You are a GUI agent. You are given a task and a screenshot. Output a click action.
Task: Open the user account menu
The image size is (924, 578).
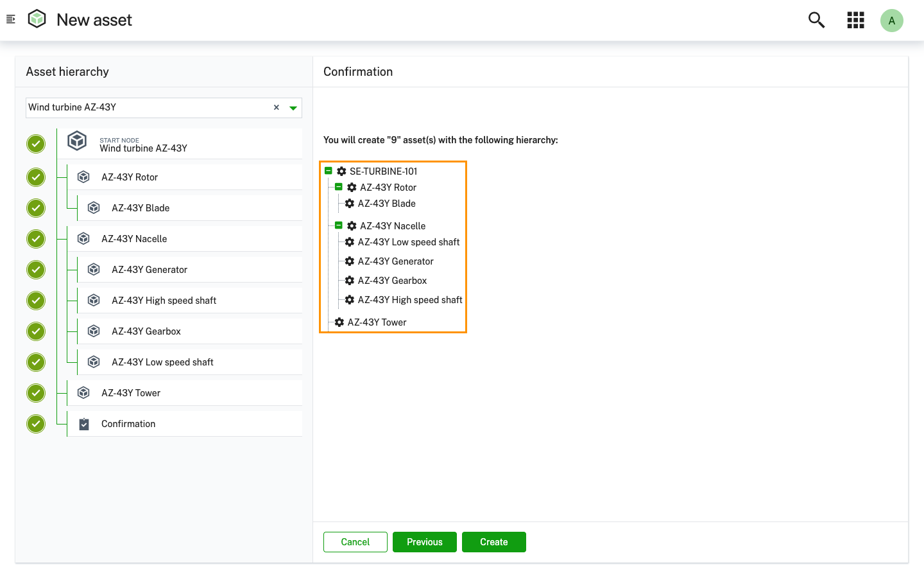[x=892, y=20]
